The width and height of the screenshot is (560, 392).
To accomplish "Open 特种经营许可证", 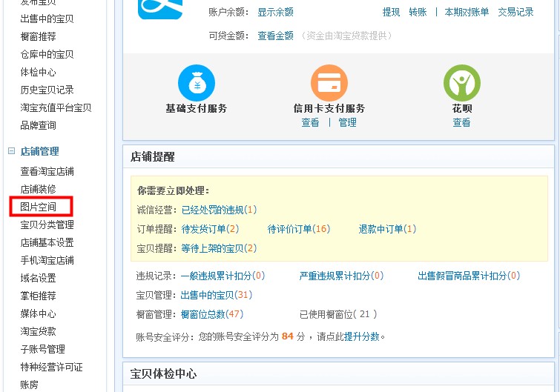I will (52, 367).
